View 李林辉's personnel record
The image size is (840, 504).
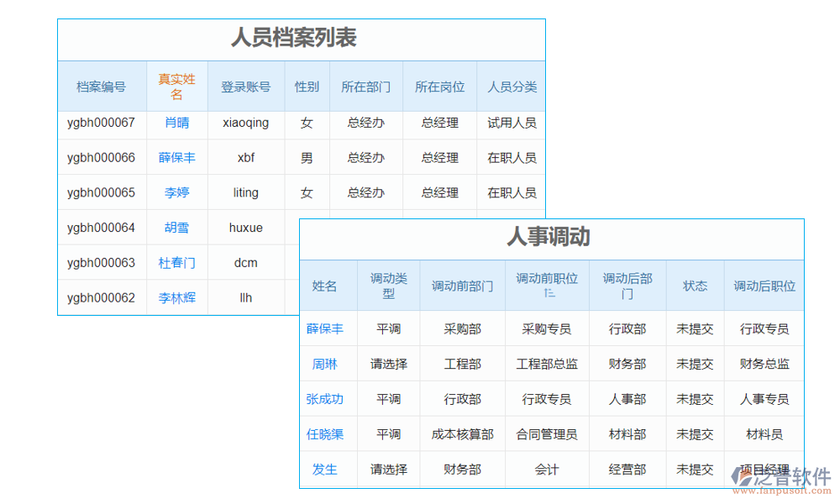(176, 297)
